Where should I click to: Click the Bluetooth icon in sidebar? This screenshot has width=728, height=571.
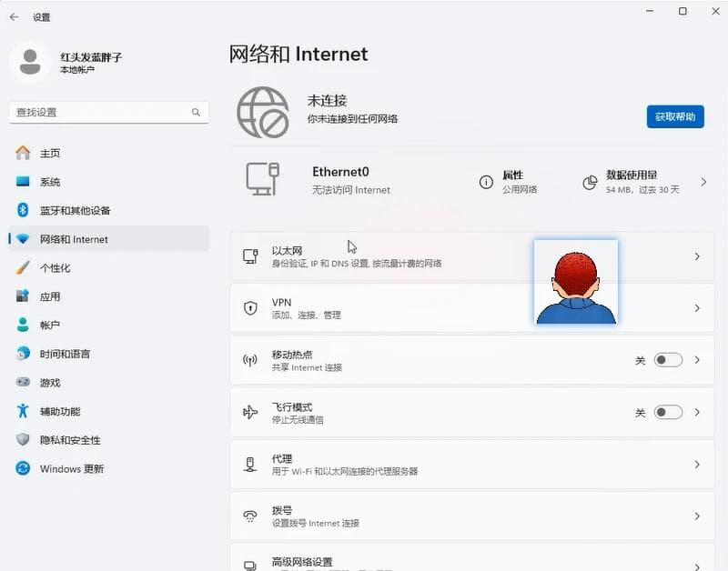(23, 210)
